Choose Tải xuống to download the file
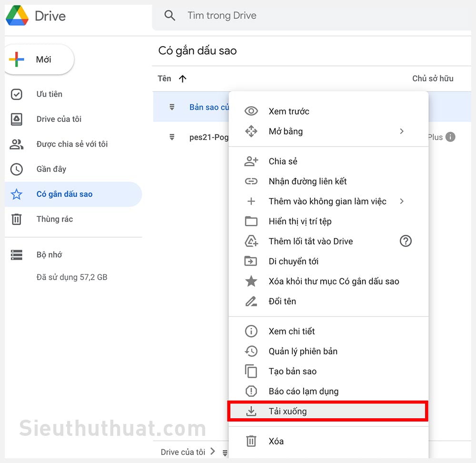Viewport: 476px width, 463px height. 328,411
